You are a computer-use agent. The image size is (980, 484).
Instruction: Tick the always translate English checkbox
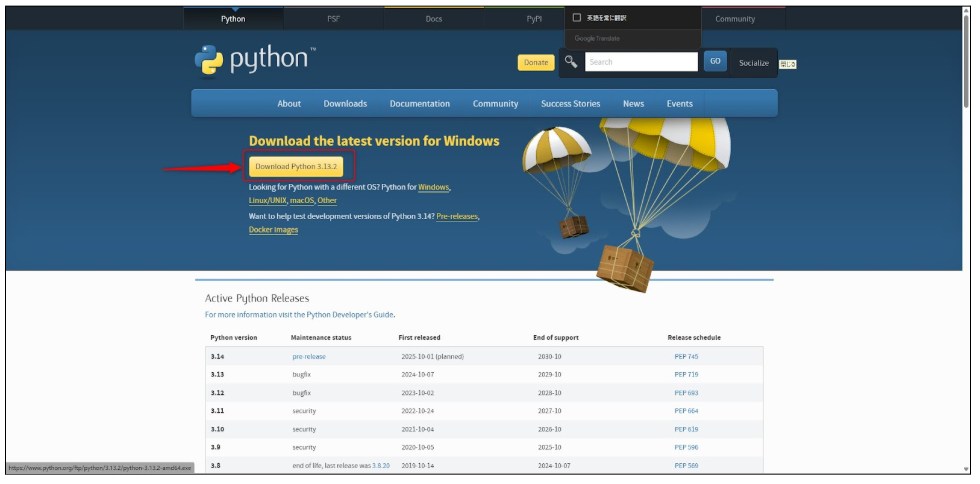point(577,18)
